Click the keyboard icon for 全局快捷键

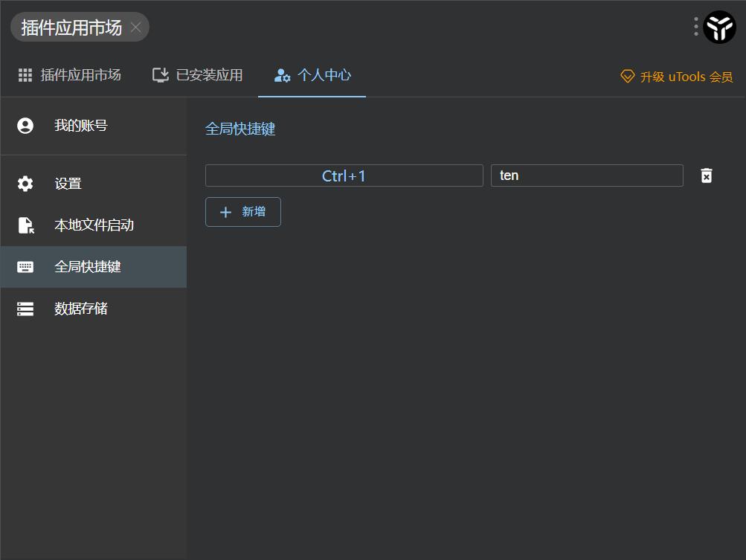25,267
